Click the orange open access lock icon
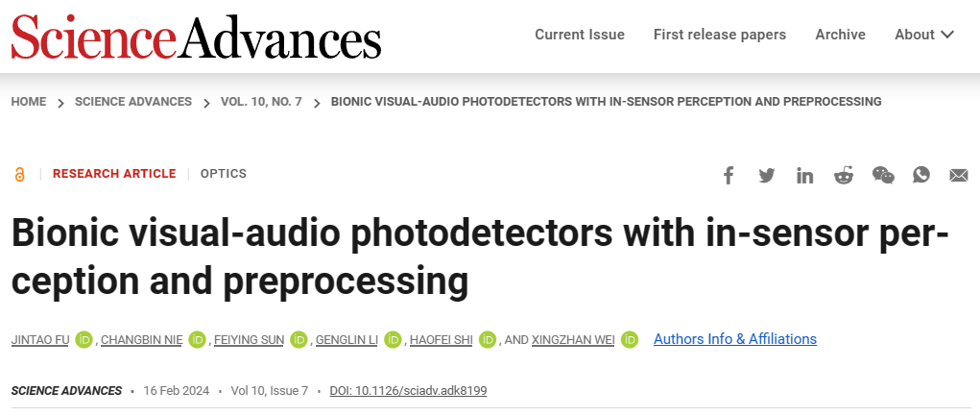Screen dimensions: 980x416 pyautogui.click(x=20, y=174)
